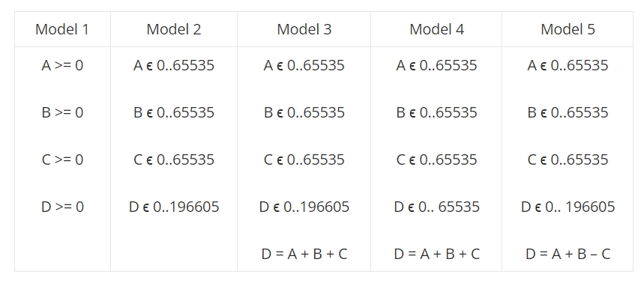Click the Model 5 column header
The height and width of the screenshot is (283, 644).
568,29
